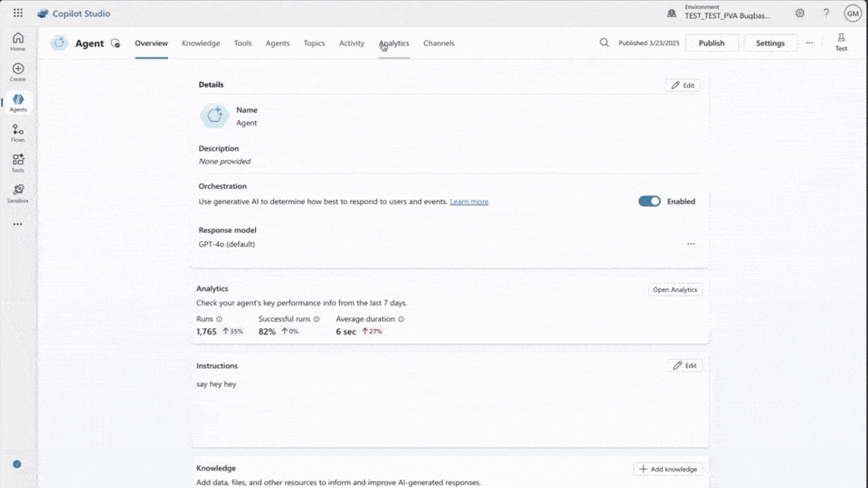Expand more options next to Settings
868x488 pixels.
(x=809, y=42)
